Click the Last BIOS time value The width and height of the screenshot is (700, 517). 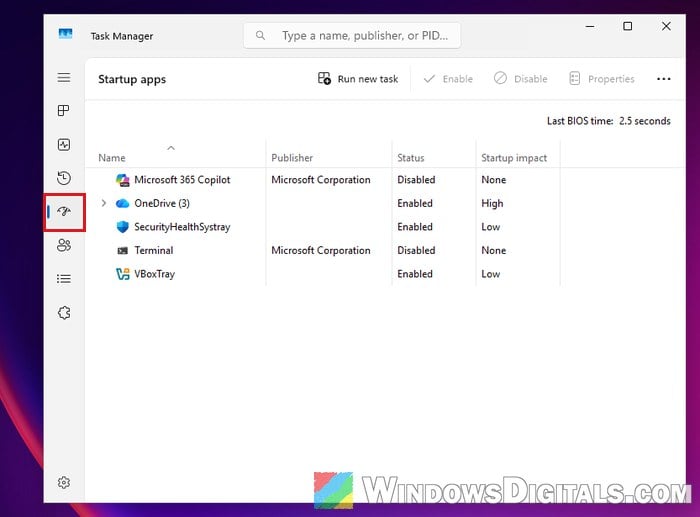(645, 121)
